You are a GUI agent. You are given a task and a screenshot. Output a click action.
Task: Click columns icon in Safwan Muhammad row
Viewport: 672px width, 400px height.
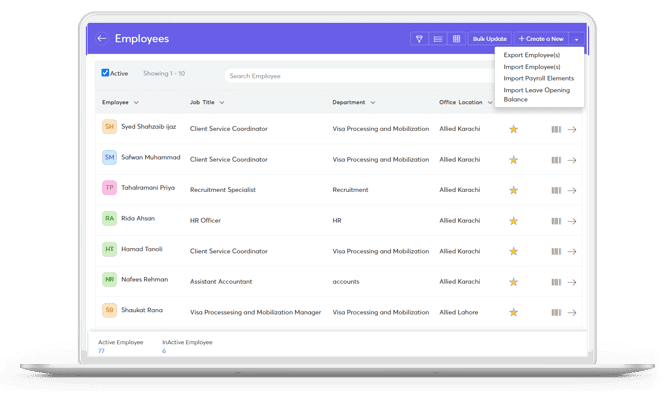click(x=556, y=160)
